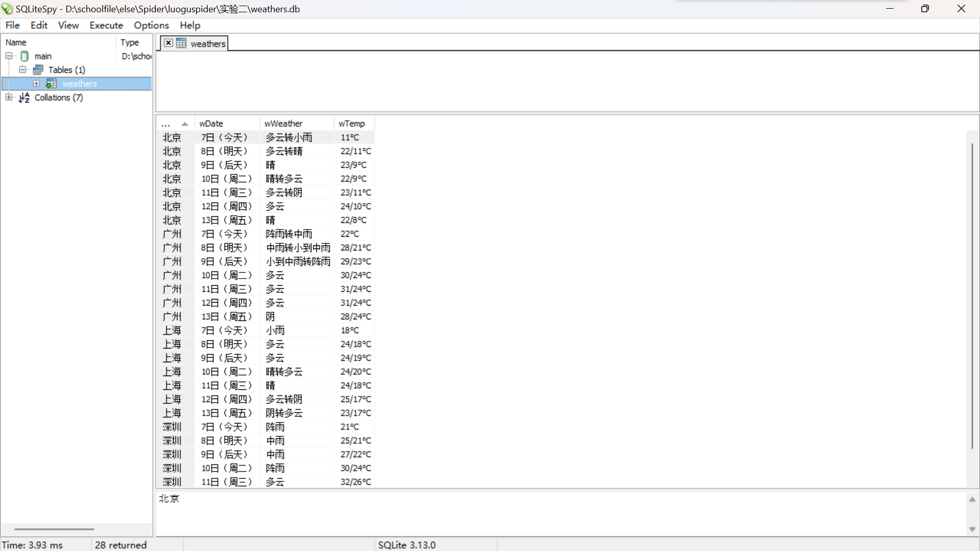This screenshot has height=551, width=980.
Task: Click the weathers table icon in tree
Action: (51, 84)
